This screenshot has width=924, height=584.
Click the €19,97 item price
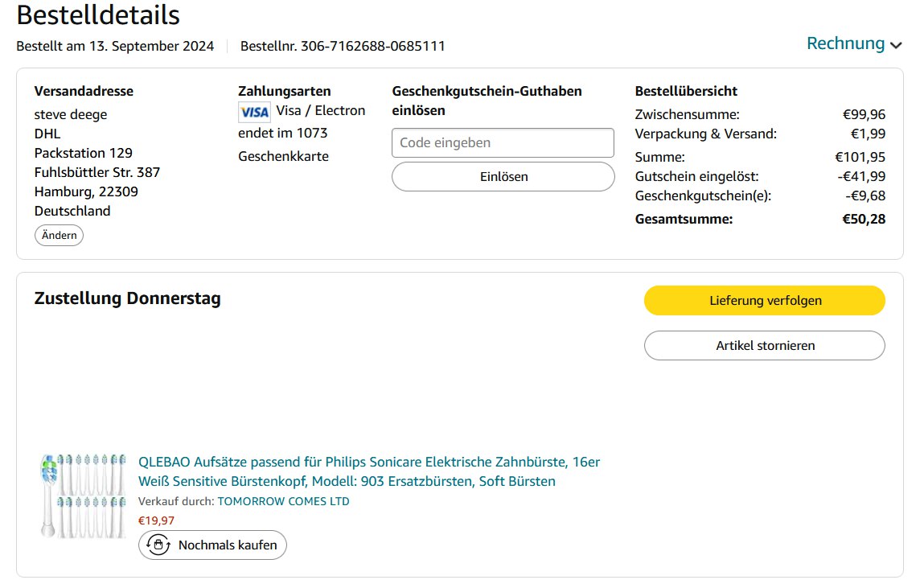(156, 520)
